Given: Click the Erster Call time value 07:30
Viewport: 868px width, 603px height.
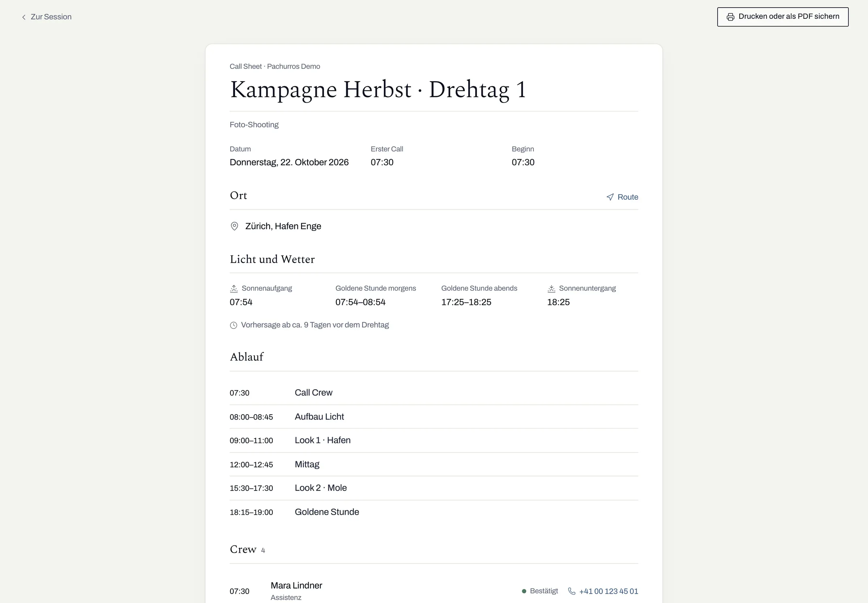Looking at the screenshot, I should pos(382,162).
